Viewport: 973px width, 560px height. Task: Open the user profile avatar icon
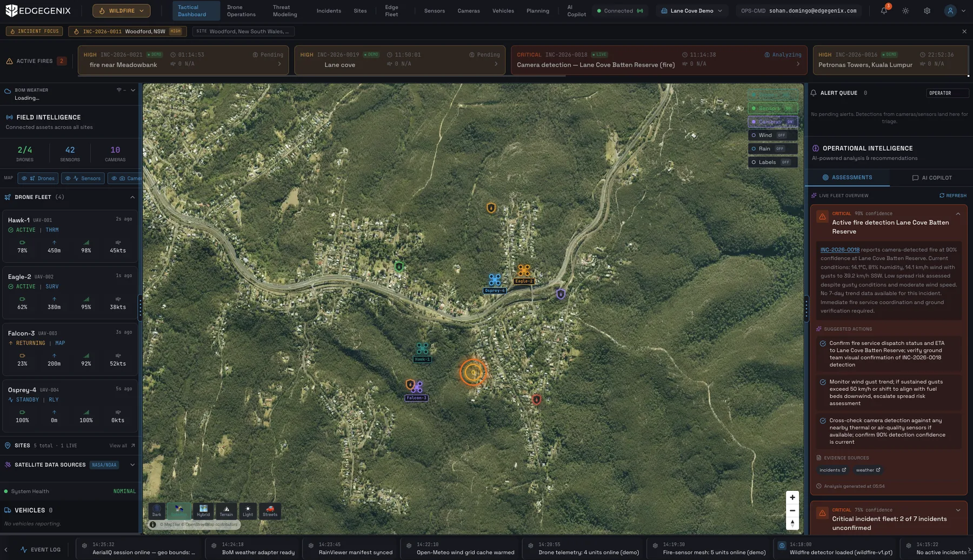click(x=950, y=11)
